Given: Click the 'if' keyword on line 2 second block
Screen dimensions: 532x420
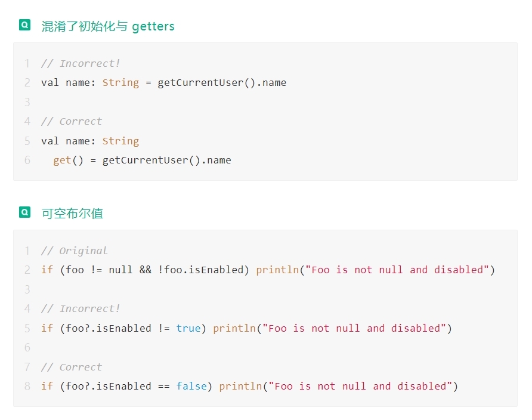Looking at the screenshot, I should click(x=47, y=270).
